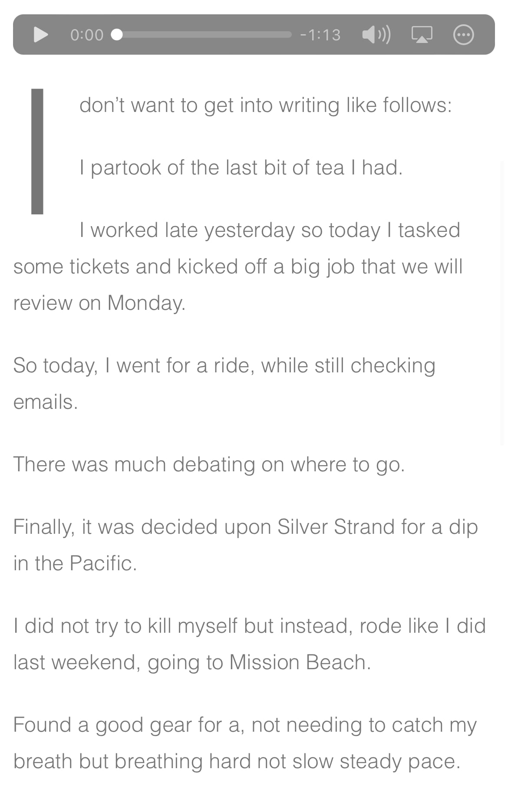The width and height of the screenshot is (508, 812).
Task: Open the audio player's more options menu
Action: coord(463,35)
